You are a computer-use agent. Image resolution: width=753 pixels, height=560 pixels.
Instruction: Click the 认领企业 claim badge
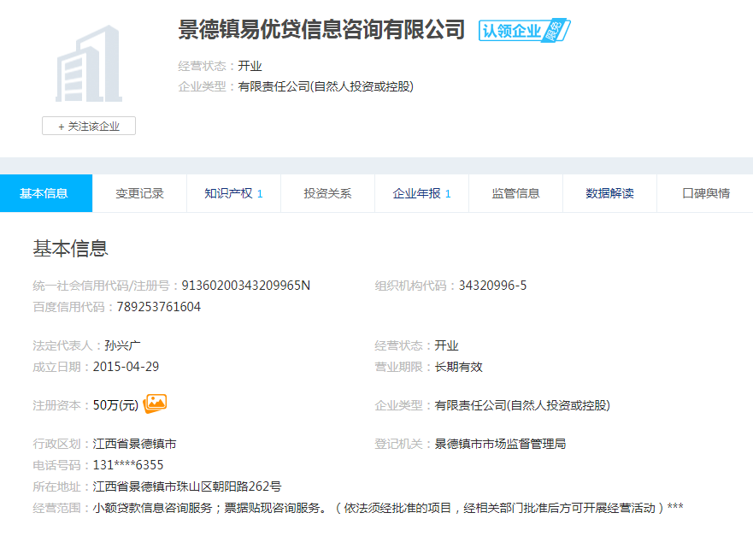point(523,31)
